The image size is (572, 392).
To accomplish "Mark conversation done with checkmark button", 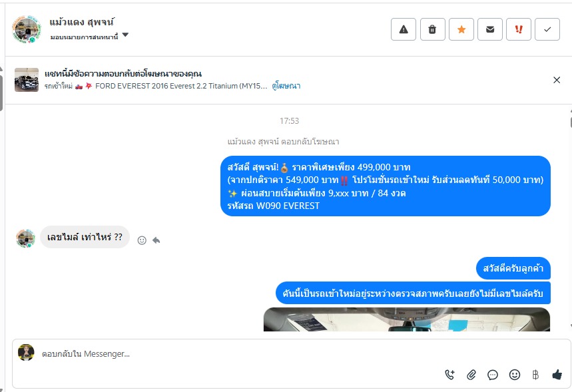I will point(547,29).
